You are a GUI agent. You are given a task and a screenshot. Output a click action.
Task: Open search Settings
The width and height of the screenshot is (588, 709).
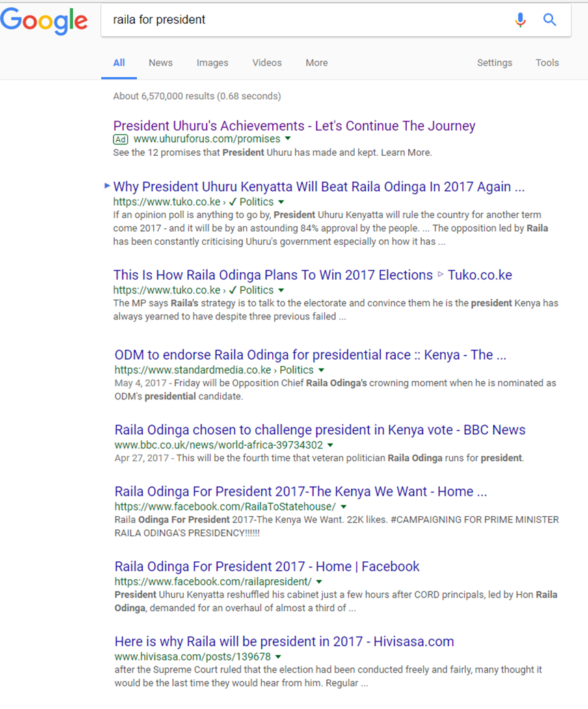(494, 63)
